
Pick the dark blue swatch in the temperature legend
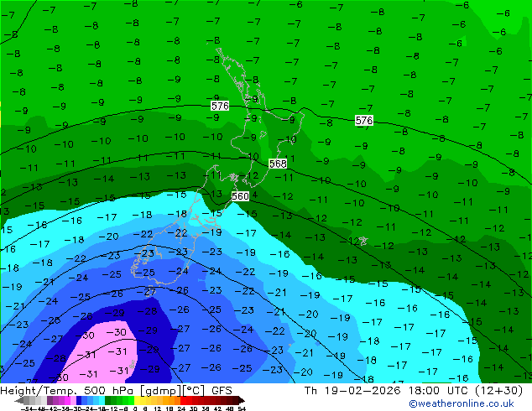click(x=79, y=400)
